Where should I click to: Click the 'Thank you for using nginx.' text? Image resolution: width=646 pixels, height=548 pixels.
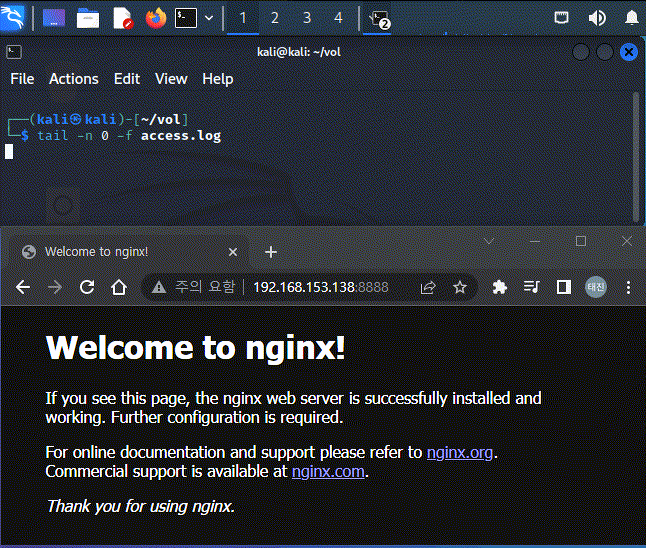coord(140,506)
